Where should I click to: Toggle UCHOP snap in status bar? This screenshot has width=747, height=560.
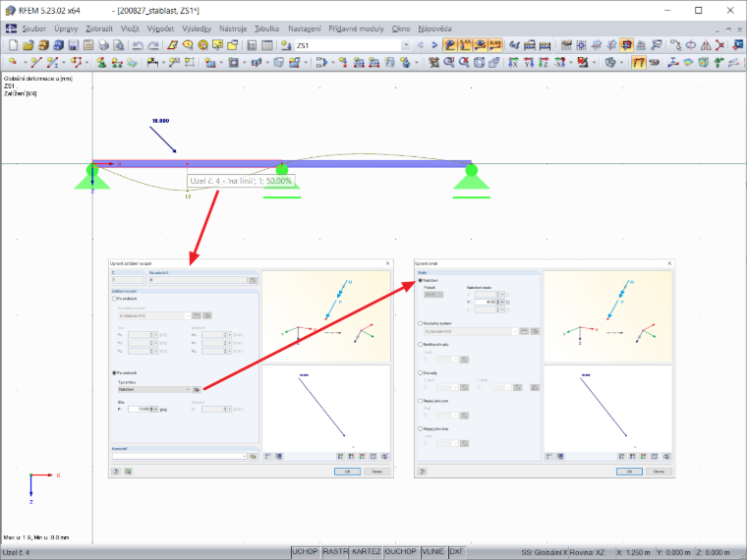pos(305,551)
